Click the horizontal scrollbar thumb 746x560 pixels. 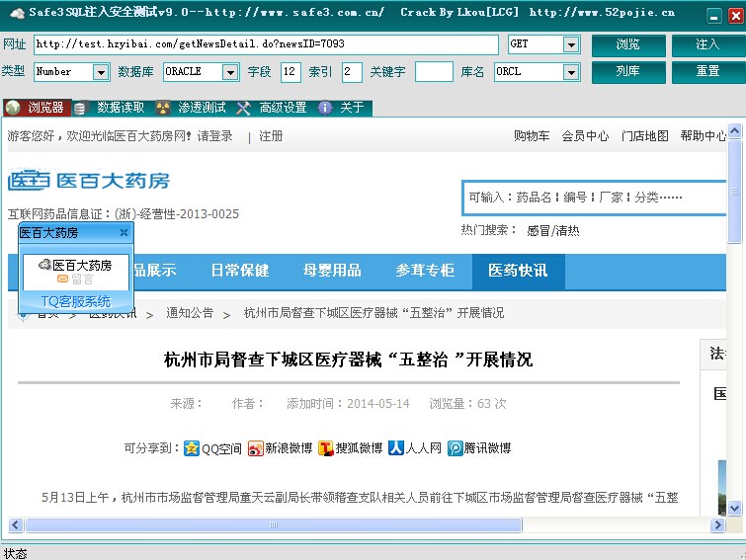coord(274,524)
